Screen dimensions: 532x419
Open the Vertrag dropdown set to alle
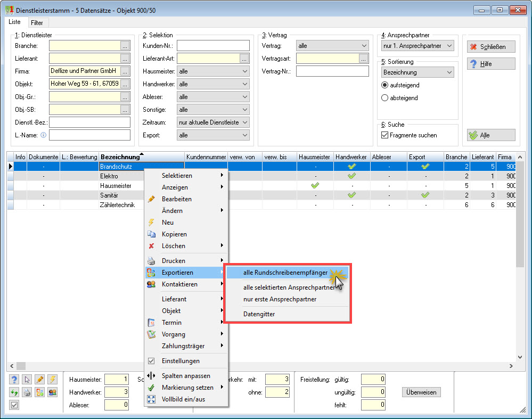(332, 45)
